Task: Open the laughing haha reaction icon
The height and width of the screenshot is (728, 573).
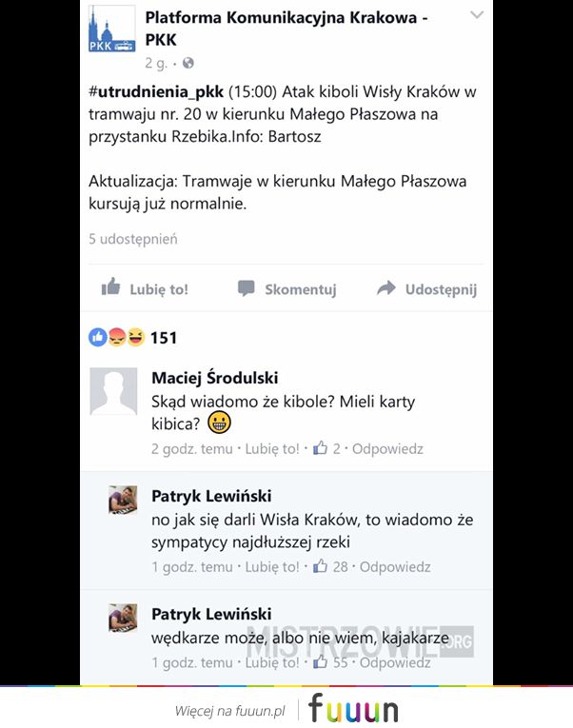Action: point(135,338)
